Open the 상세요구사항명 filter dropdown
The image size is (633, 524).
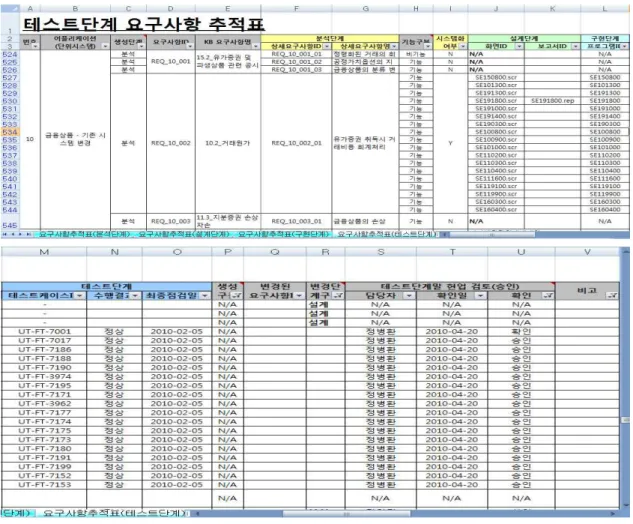[394, 46]
